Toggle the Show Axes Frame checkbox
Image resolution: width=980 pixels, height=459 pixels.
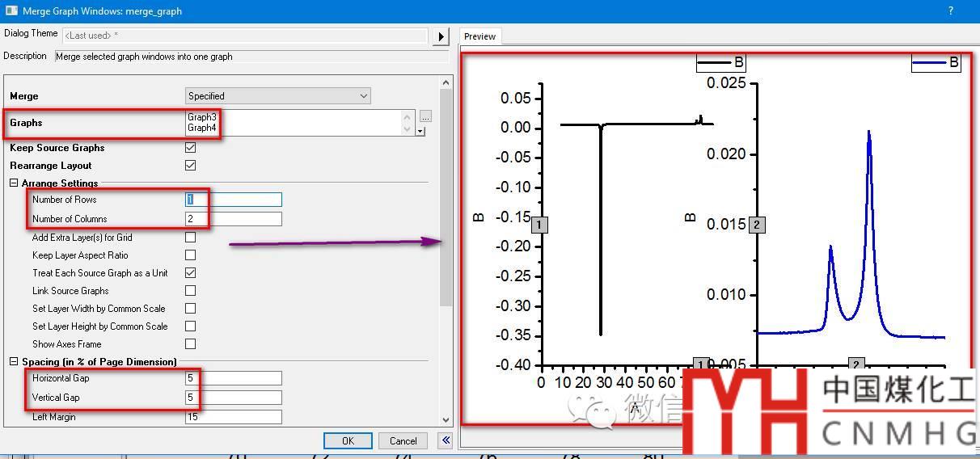[190, 344]
